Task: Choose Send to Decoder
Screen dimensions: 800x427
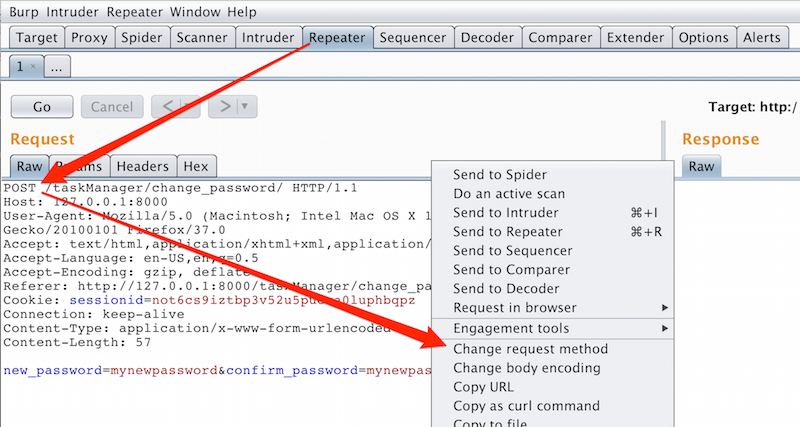Action: [552, 289]
